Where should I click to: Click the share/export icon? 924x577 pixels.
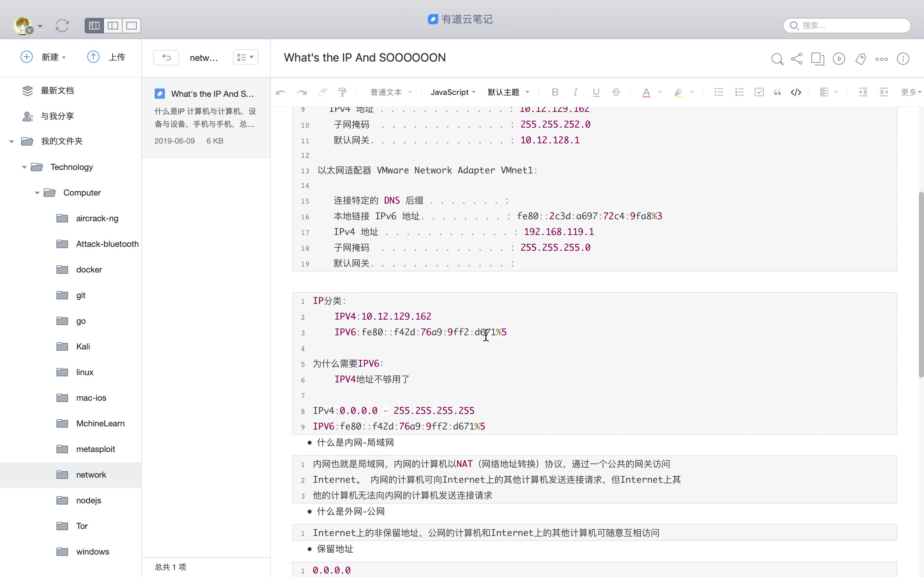point(796,58)
